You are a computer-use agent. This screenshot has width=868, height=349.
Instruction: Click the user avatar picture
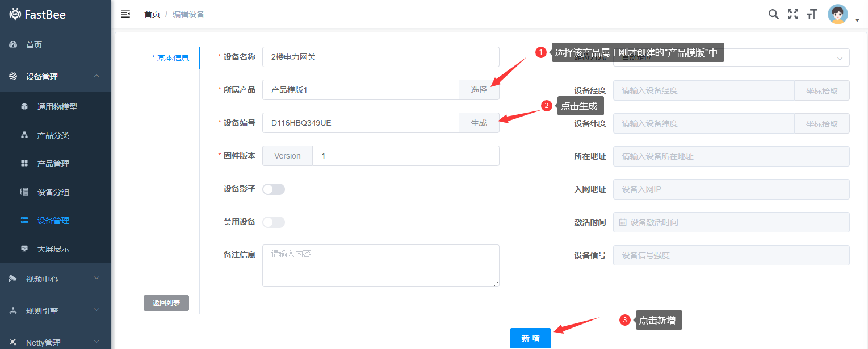tap(838, 14)
